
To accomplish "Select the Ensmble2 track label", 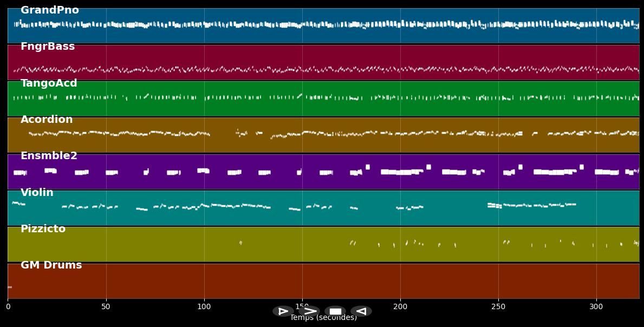I will tap(49, 156).
